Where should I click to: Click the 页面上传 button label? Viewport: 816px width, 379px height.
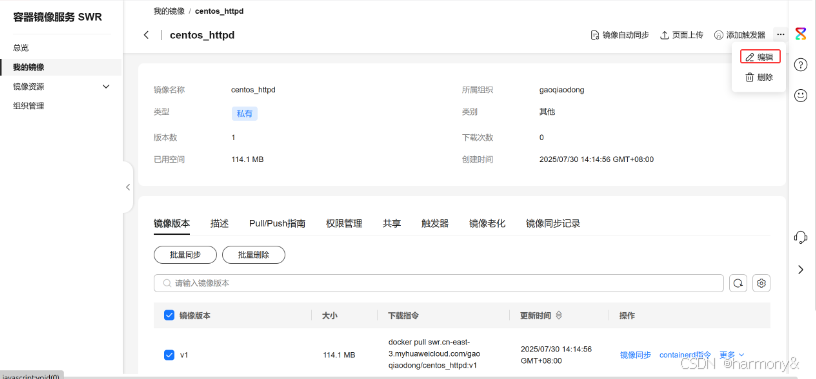(687, 35)
